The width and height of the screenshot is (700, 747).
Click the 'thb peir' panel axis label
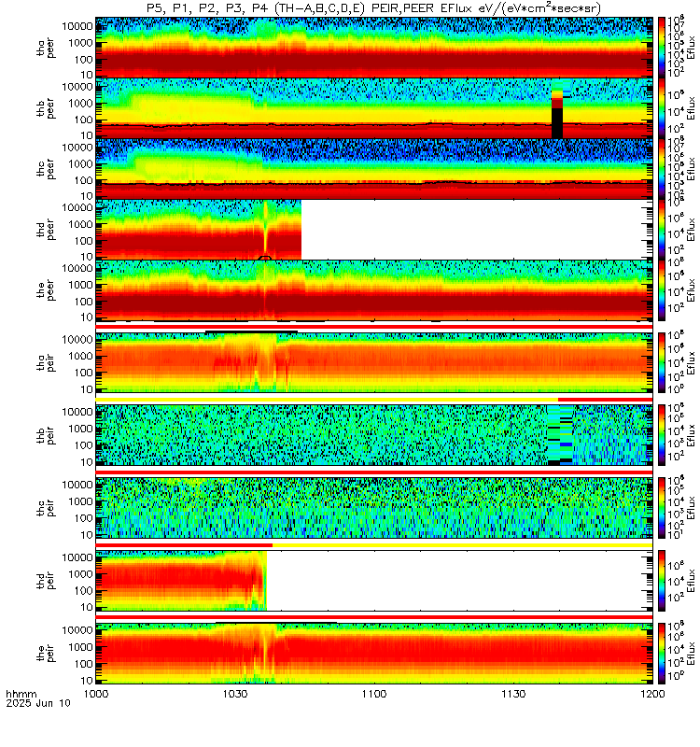point(46,435)
